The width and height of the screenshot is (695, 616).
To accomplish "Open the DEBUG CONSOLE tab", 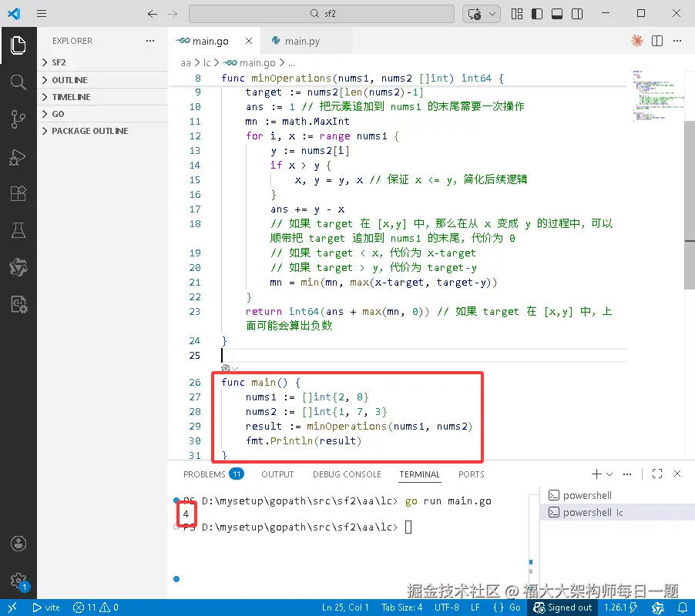I will [347, 474].
